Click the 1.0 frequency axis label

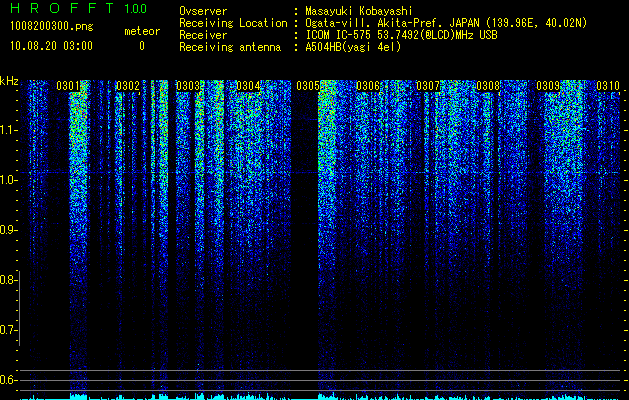[x=8, y=180]
